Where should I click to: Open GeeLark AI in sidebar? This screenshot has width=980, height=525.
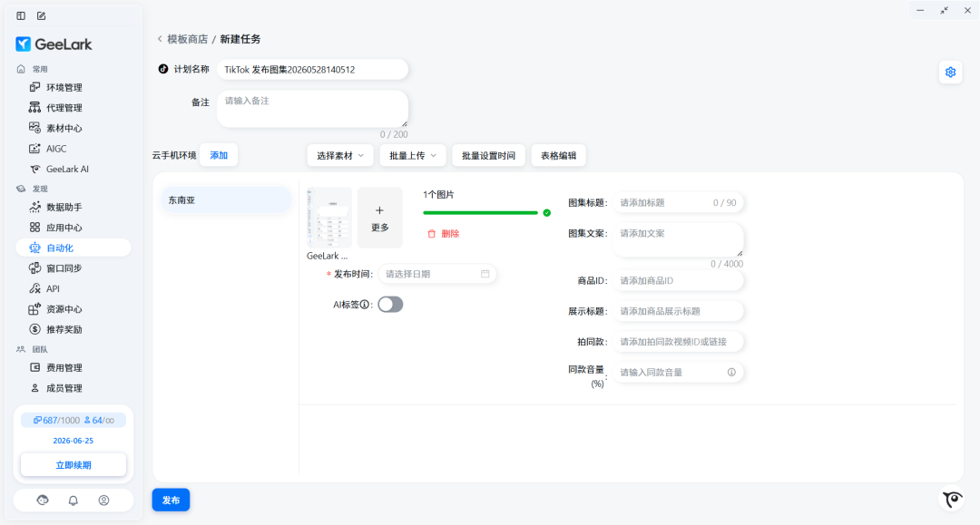(x=67, y=170)
